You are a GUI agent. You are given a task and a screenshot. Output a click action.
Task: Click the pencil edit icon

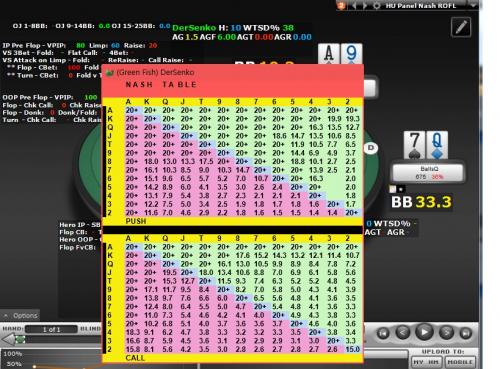pos(461,27)
